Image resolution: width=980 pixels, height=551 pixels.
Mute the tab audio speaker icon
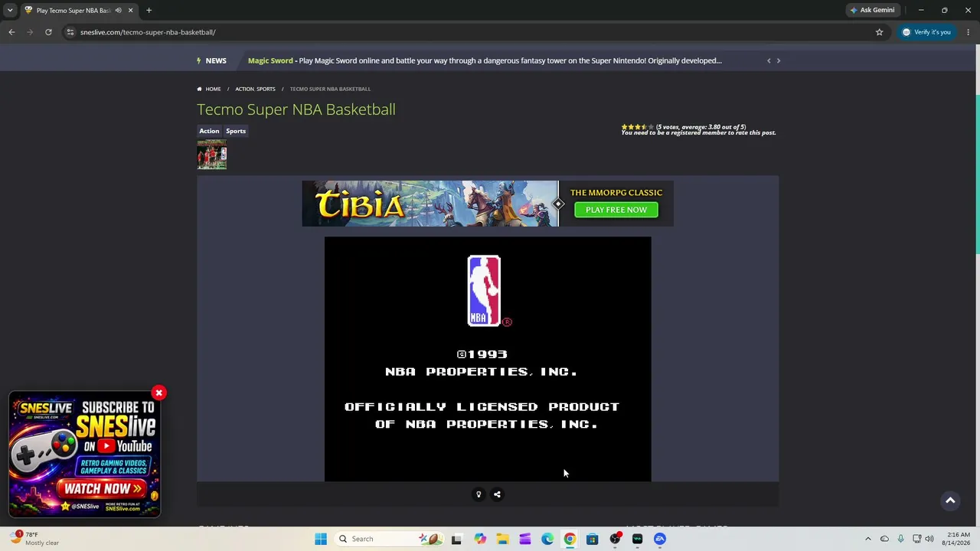click(x=118, y=11)
